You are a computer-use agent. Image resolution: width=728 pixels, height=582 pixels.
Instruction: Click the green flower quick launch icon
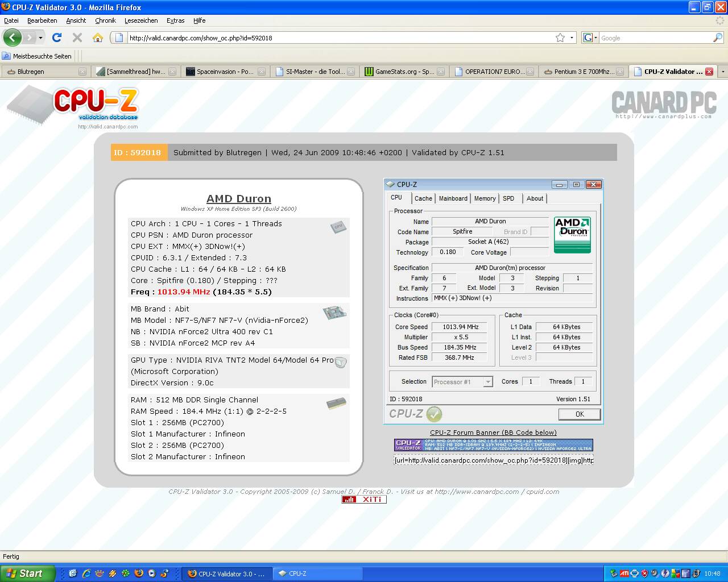[x=126, y=573]
